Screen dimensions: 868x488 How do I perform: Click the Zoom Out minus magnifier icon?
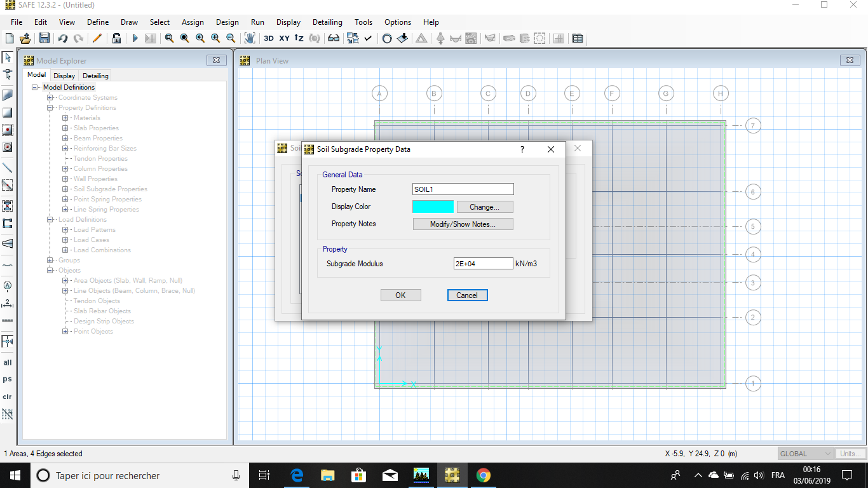(231, 38)
